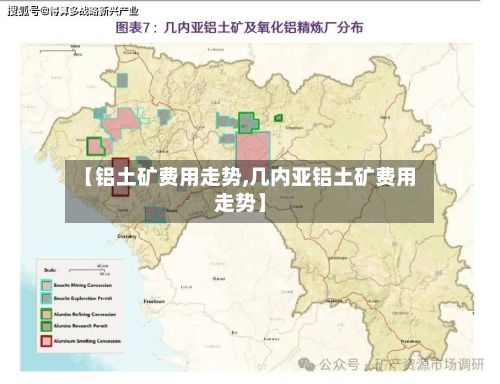Select the 'Alumina Research Permit' legend label
The height and width of the screenshot is (384, 500).
coord(81,326)
